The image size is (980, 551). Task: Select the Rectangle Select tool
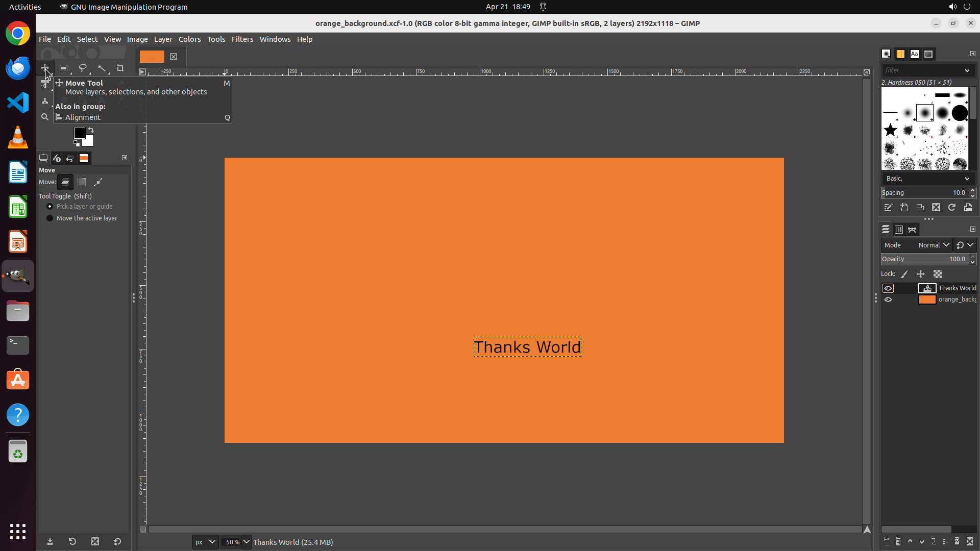(x=63, y=68)
